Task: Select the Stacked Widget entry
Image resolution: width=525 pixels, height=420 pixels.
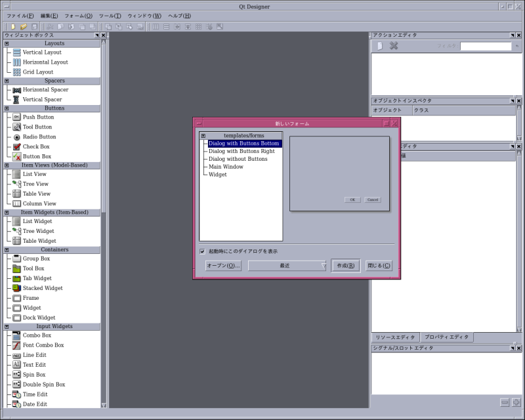Action: point(37,288)
